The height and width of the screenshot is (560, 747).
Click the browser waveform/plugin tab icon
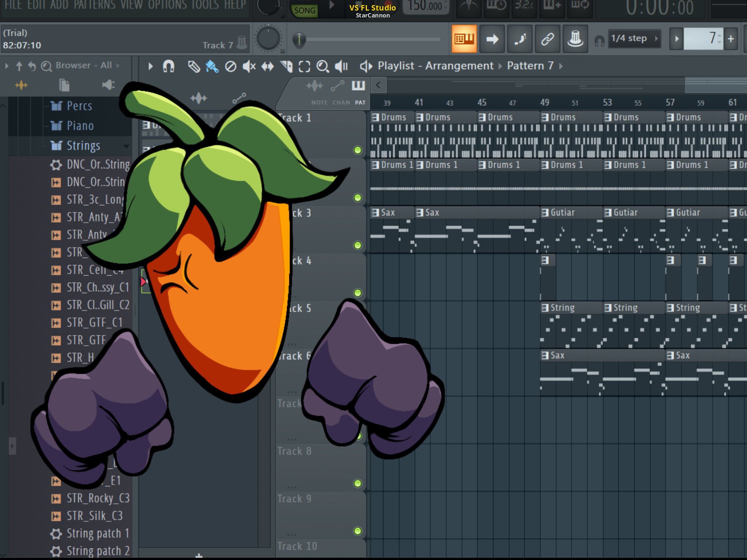[x=21, y=85]
